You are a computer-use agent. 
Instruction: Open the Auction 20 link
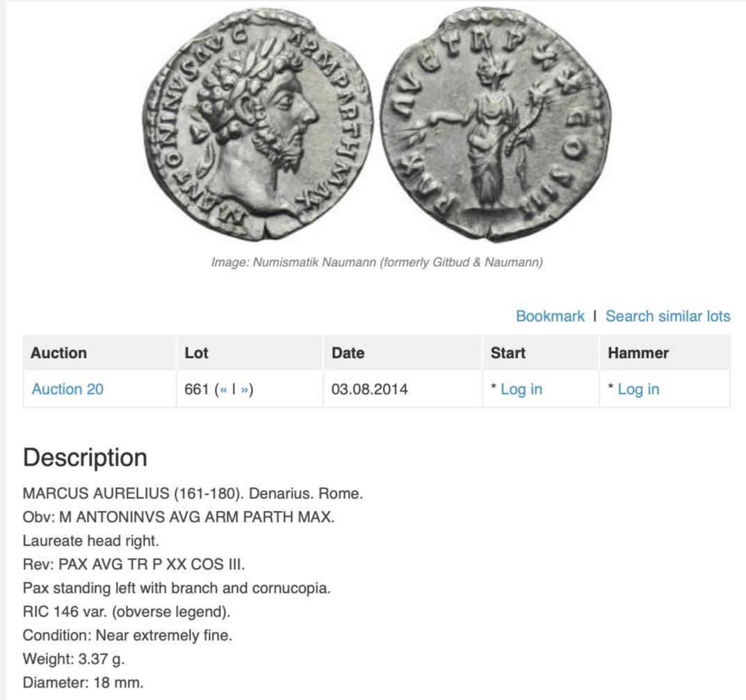click(67, 389)
